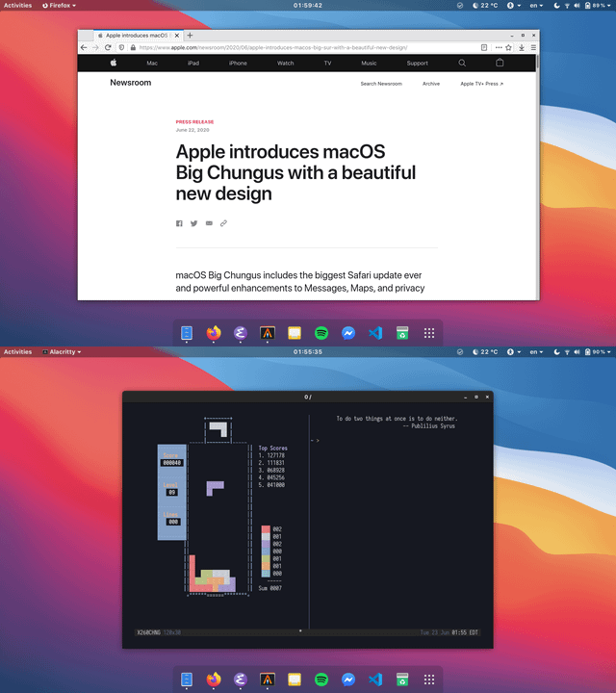
Task: Copy article link via chain icon
Action: (223, 223)
